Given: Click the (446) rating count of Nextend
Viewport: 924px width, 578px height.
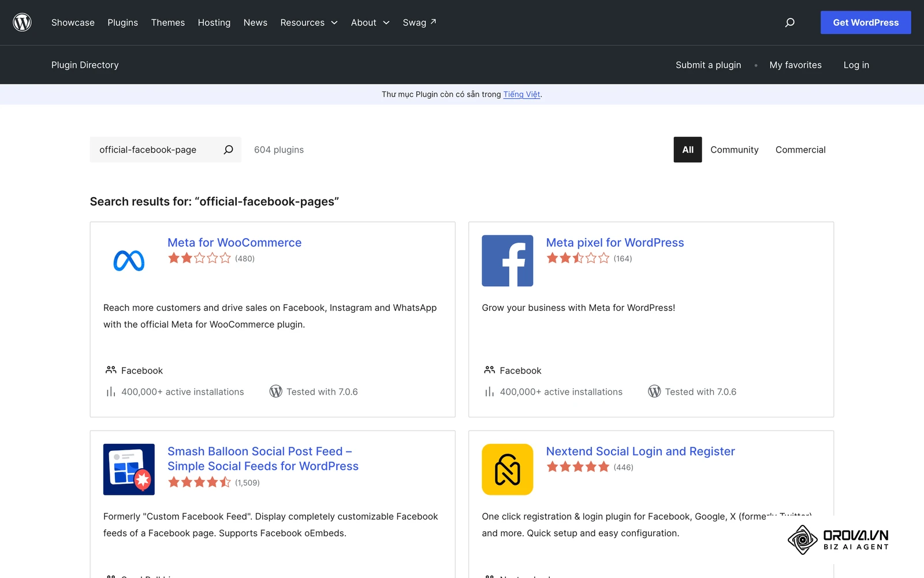Looking at the screenshot, I should click(623, 467).
